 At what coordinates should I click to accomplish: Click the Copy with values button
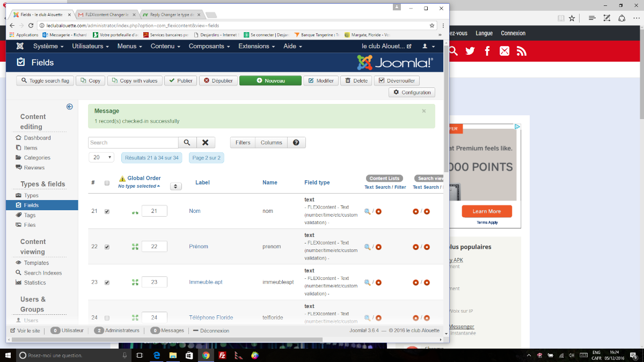point(135,81)
